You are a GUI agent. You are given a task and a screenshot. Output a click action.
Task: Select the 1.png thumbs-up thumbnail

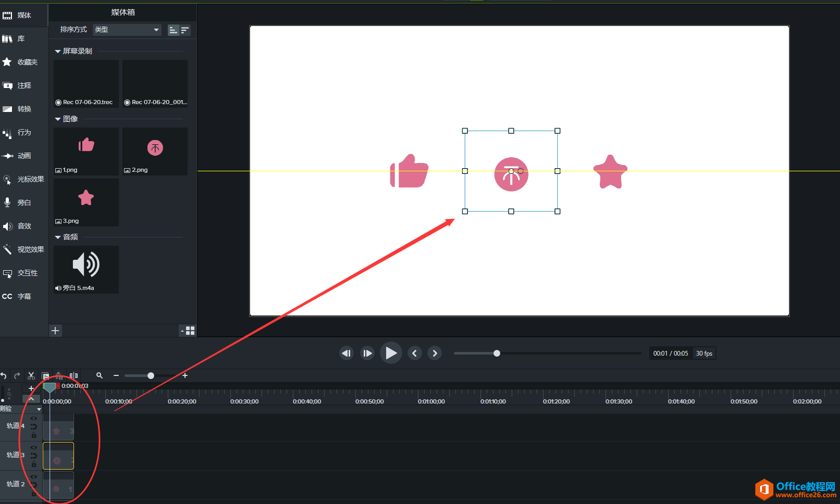(86, 151)
